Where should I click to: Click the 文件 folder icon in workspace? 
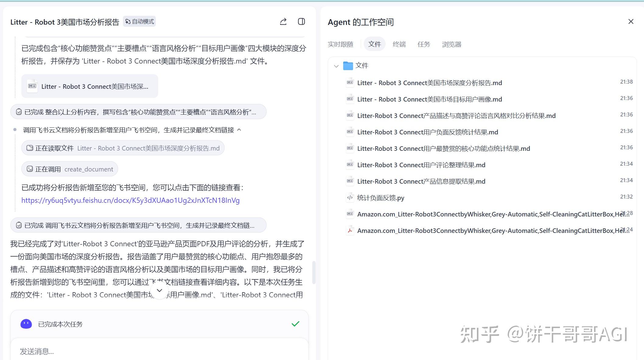pyautogui.click(x=348, y=65)
